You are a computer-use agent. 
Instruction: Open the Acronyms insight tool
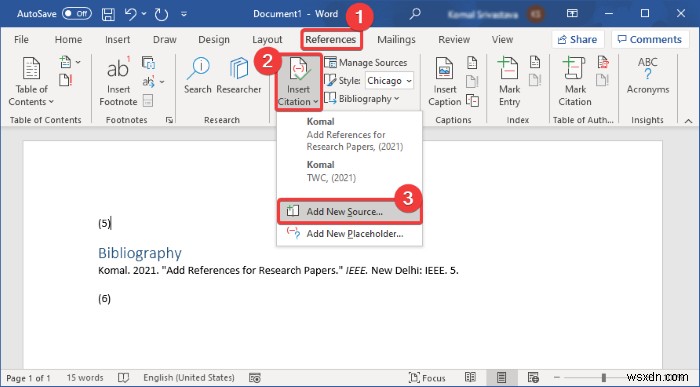[647, 76]
